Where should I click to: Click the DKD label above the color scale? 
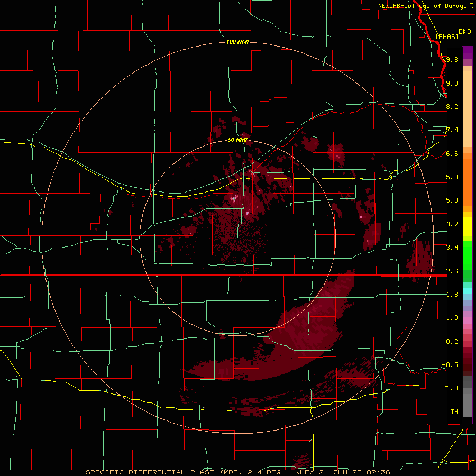coord(465,32)
